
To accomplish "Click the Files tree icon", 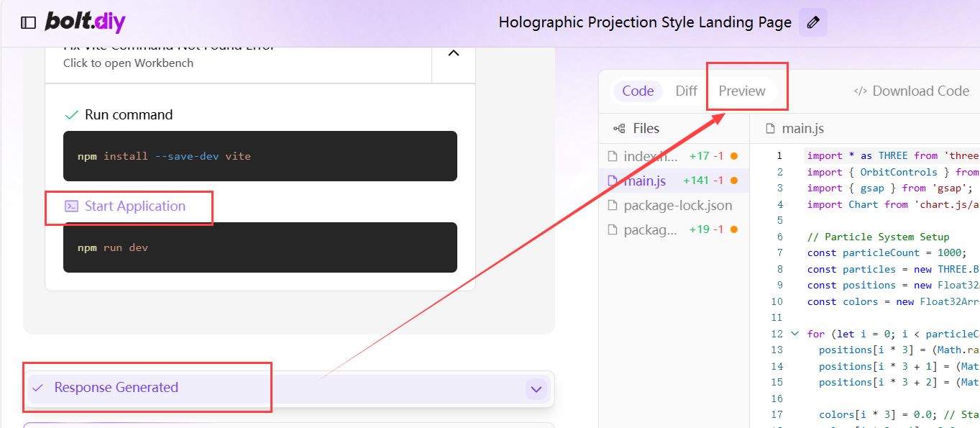I will coord(618,129).
